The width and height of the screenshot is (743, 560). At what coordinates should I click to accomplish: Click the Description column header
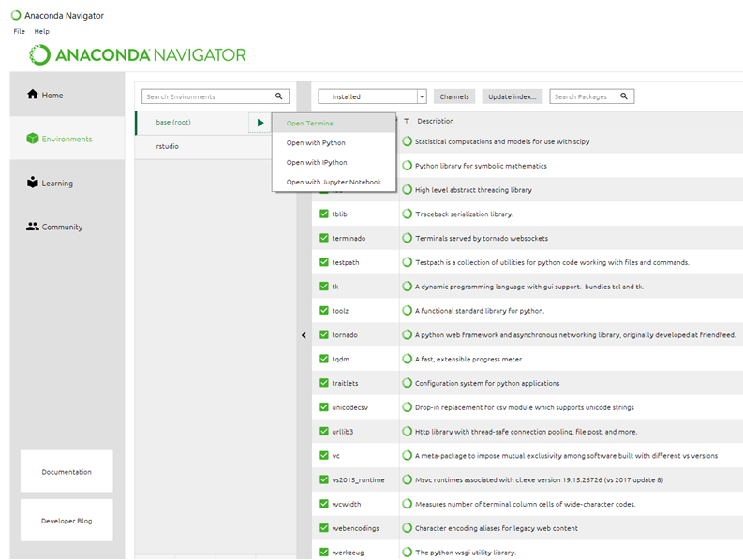pyautogui.click(x=436, y=121)
